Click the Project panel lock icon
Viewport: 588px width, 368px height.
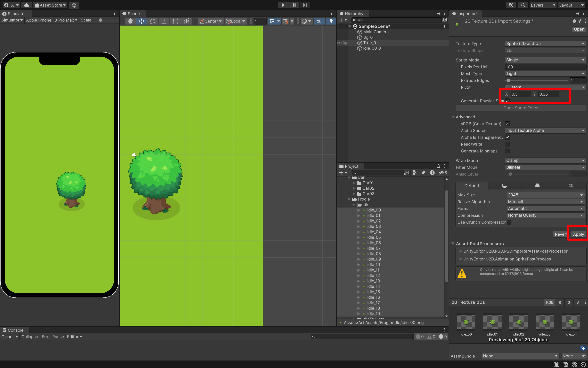click(x=438, y=166)
